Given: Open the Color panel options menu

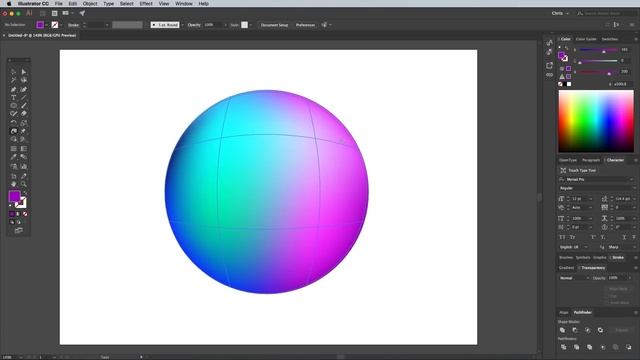Looking at the screenshot, I should 636,39.
